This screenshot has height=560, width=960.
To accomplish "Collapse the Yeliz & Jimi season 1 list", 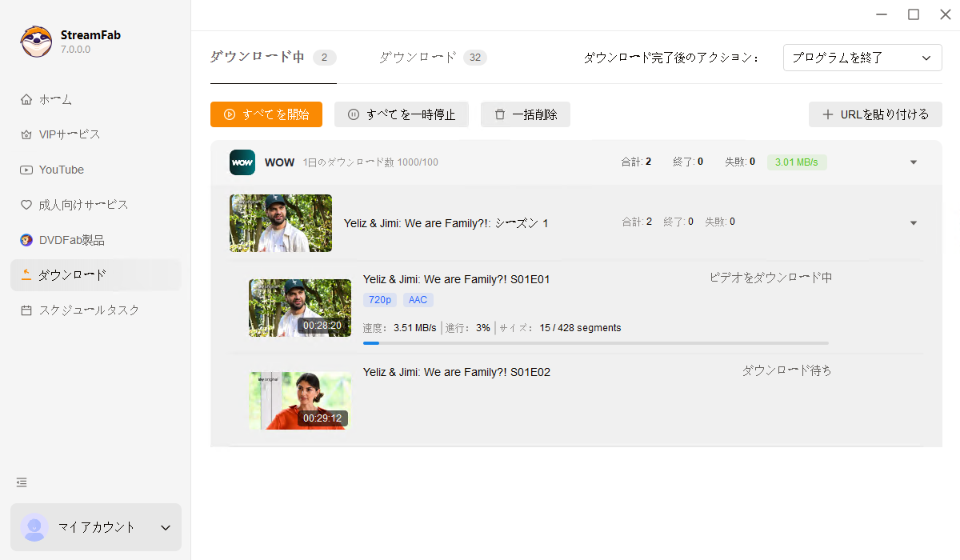I will [914, 223].
